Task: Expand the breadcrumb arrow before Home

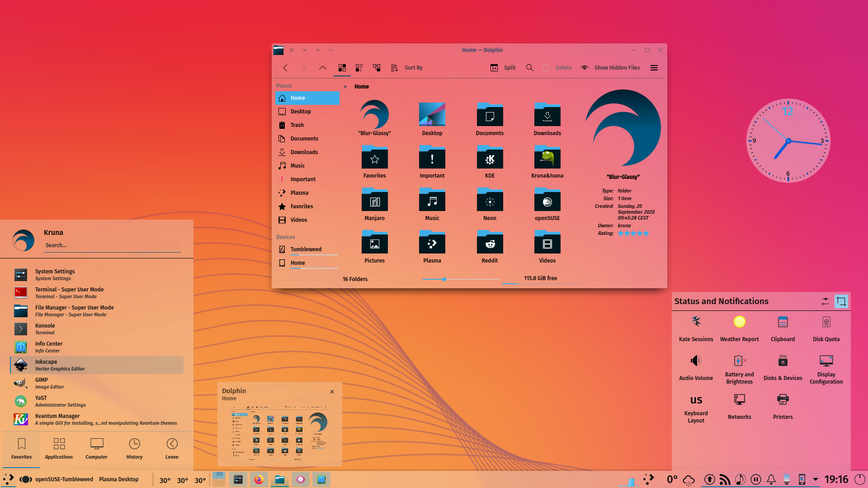Action: point(345,87)
